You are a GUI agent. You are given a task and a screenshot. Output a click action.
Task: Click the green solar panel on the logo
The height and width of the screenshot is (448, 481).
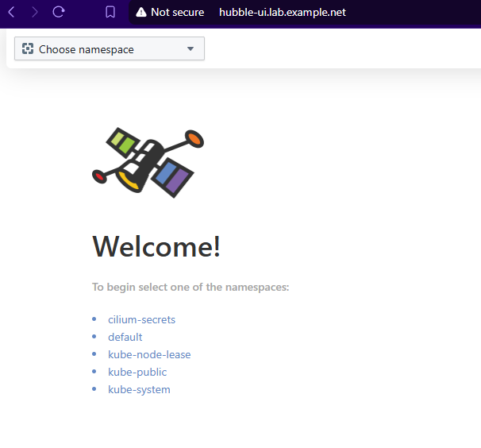click(x=123, y=141)
